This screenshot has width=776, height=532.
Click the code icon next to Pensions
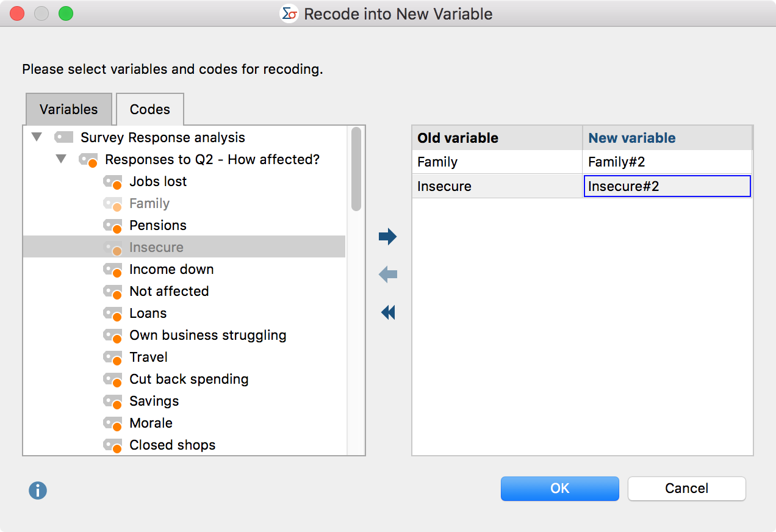113,226
